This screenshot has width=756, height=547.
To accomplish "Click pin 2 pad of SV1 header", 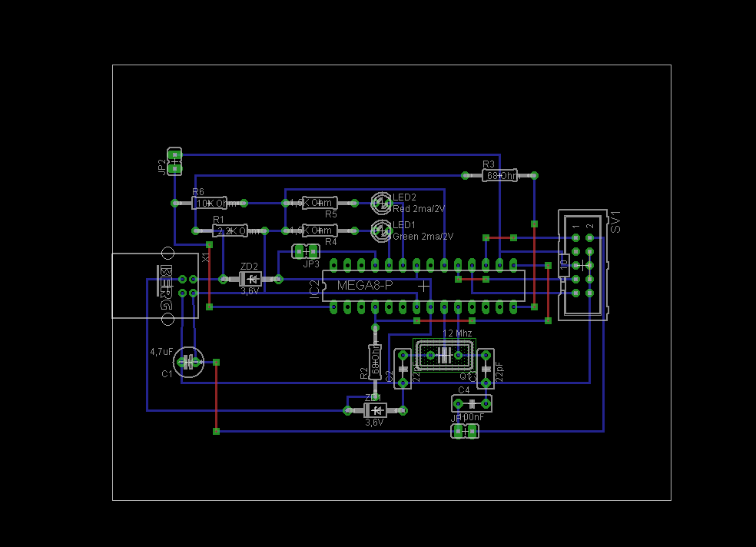I will (x=589, y=237).
